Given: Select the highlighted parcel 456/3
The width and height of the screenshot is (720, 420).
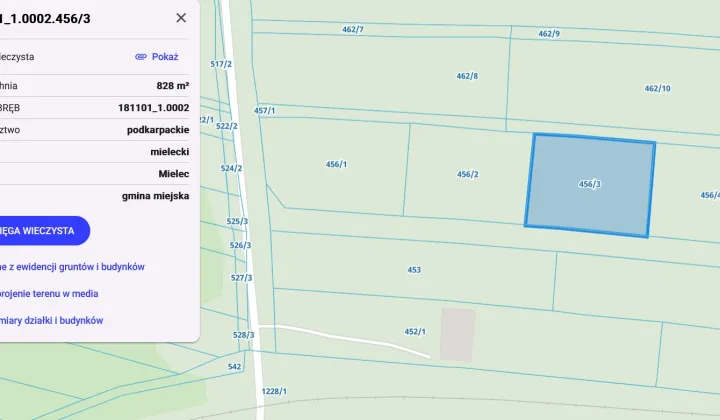Looking at the screenshot, I should [590, 185].
